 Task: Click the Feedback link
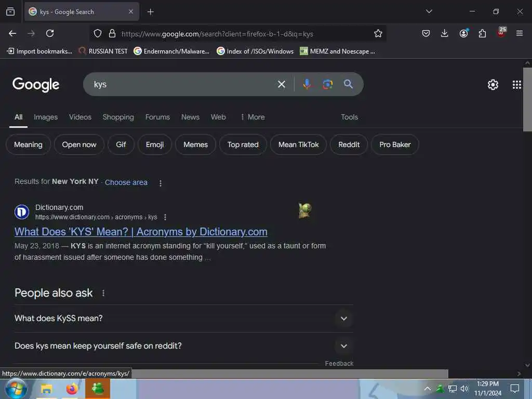tap(339, 363)
